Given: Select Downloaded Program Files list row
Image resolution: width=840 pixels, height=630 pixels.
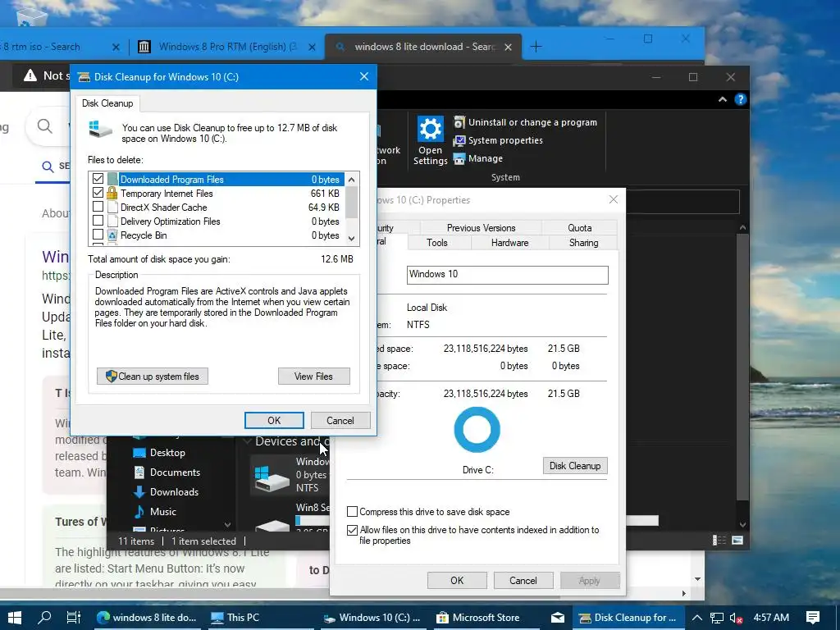Looking at the screenshot, I should click(x=217, y=179).
